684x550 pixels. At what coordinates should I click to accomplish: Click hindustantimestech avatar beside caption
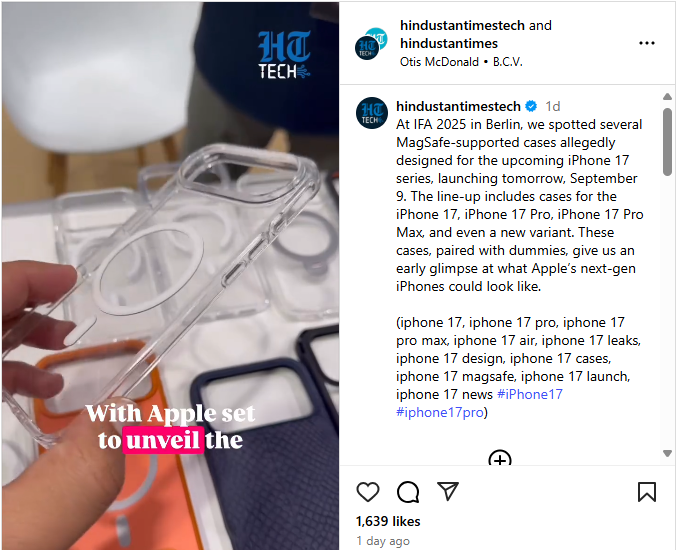click(x=372, y=113)
